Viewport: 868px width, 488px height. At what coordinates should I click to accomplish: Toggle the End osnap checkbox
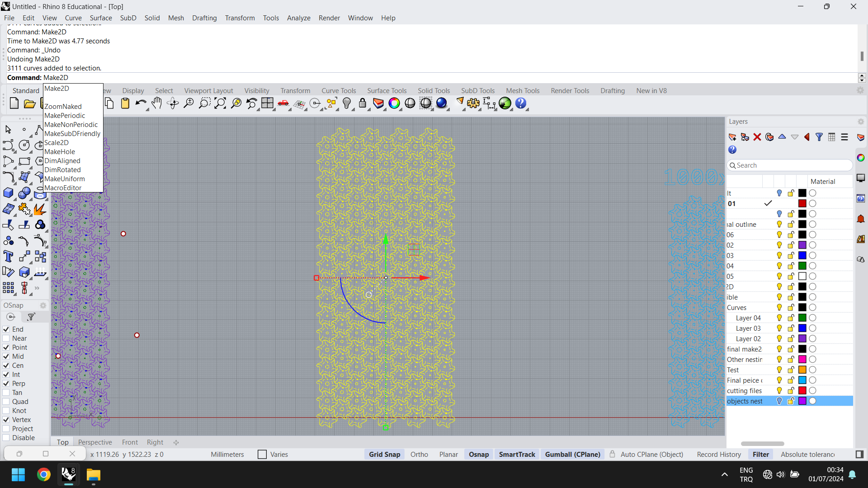click(6, 329)
